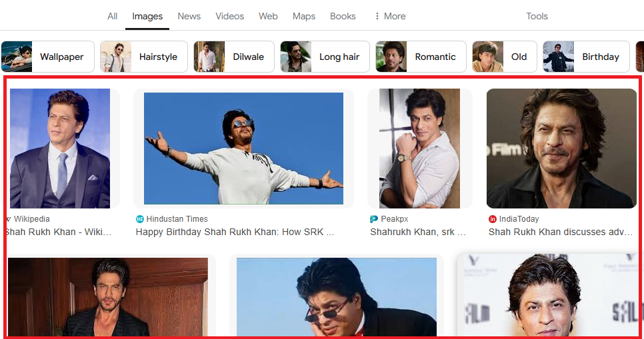The height and width of the screenshot is (339, 644).
Task: Click the IndiaToday red source favicon
Action: pyautogui.click(x=493, y=219)
